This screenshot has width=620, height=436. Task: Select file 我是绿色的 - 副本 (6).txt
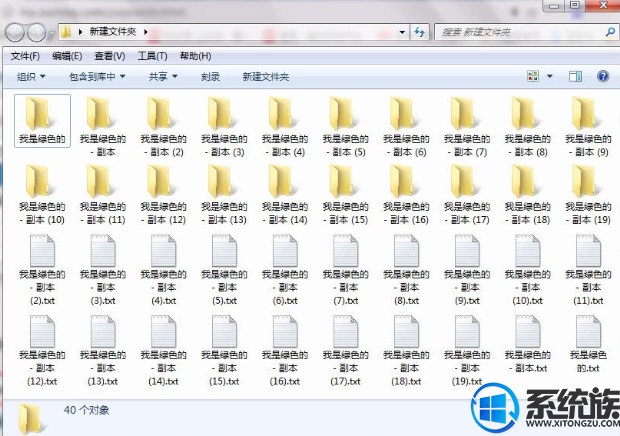coord(285,270)
